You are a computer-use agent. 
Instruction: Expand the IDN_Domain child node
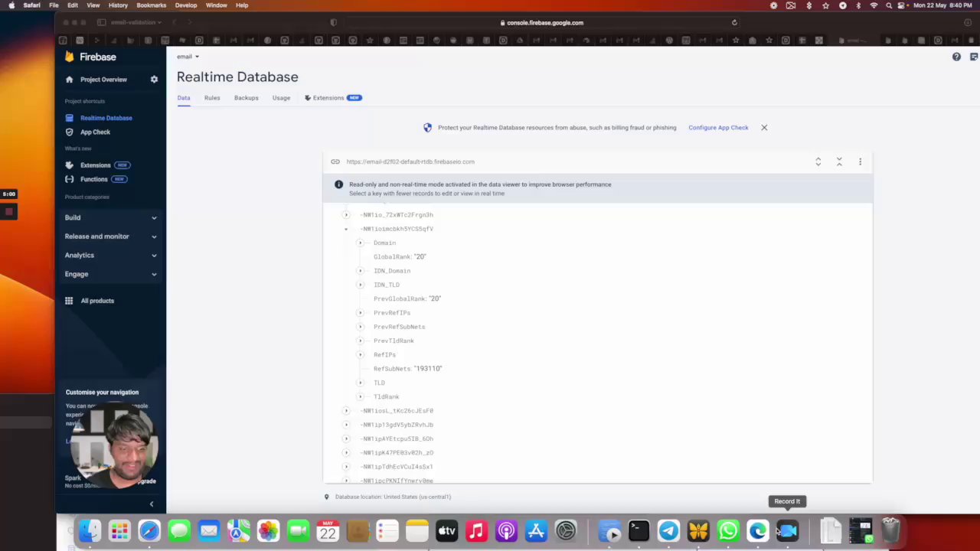pyautogui.click(x=360, y=271)
